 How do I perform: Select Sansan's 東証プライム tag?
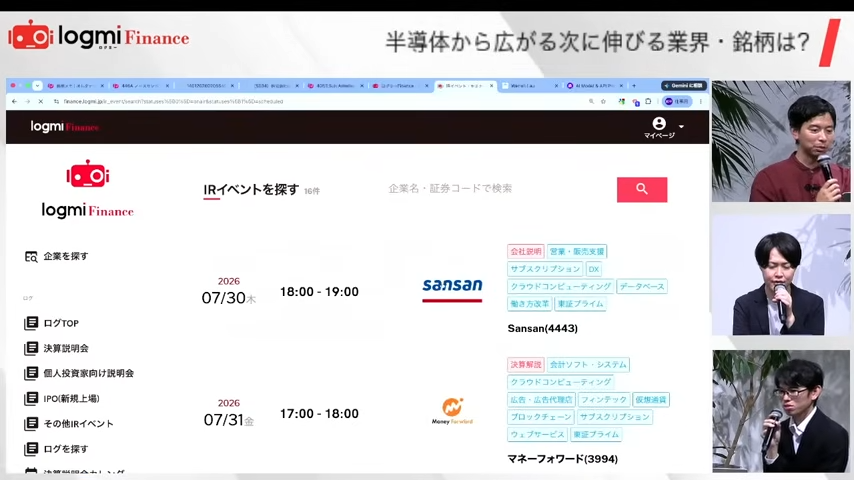pyautogui.click(x=580, y=303)
